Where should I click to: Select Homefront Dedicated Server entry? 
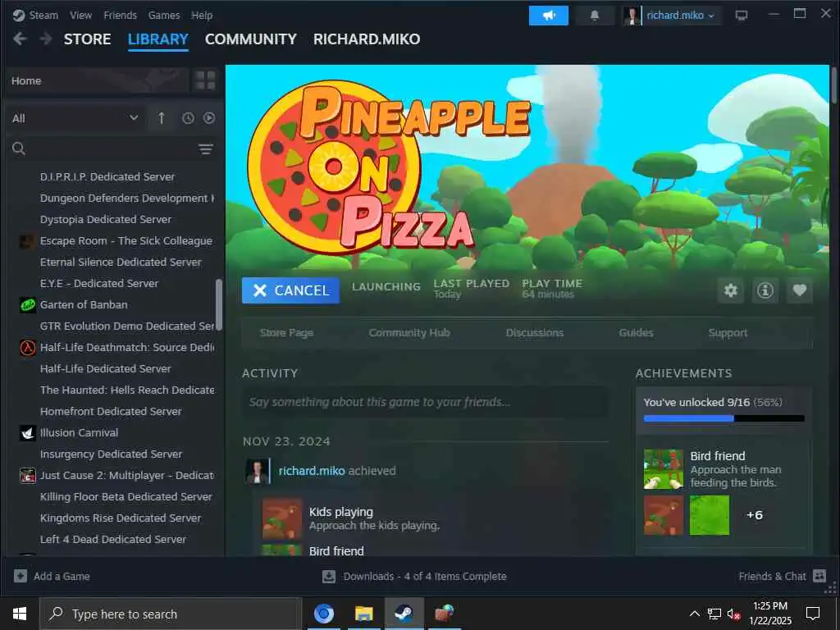[x=111, y=412]
